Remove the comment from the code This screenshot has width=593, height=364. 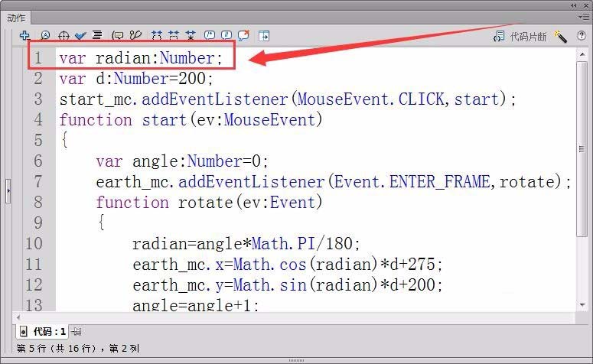[x=243, y=35]
